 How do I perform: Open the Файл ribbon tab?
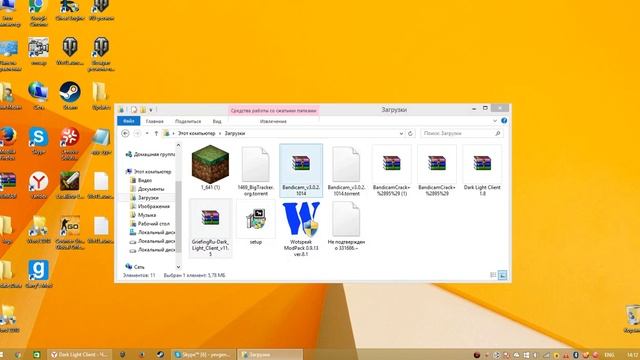129,121
